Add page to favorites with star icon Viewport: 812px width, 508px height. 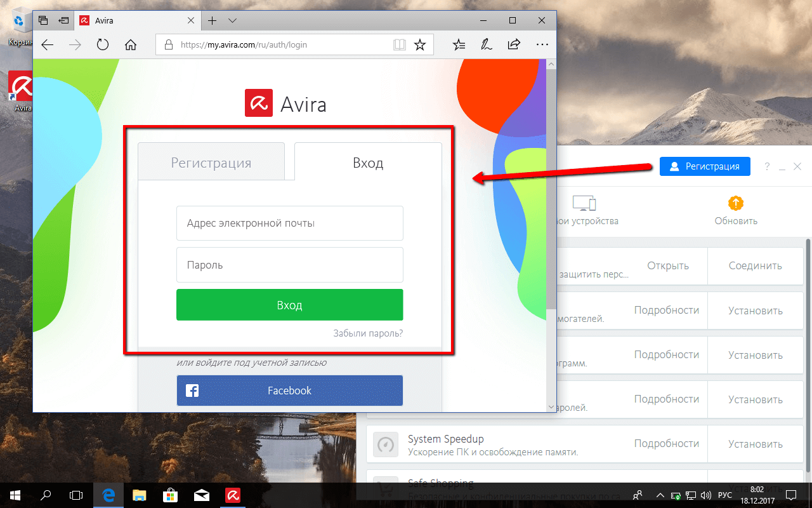coord(419,45)
